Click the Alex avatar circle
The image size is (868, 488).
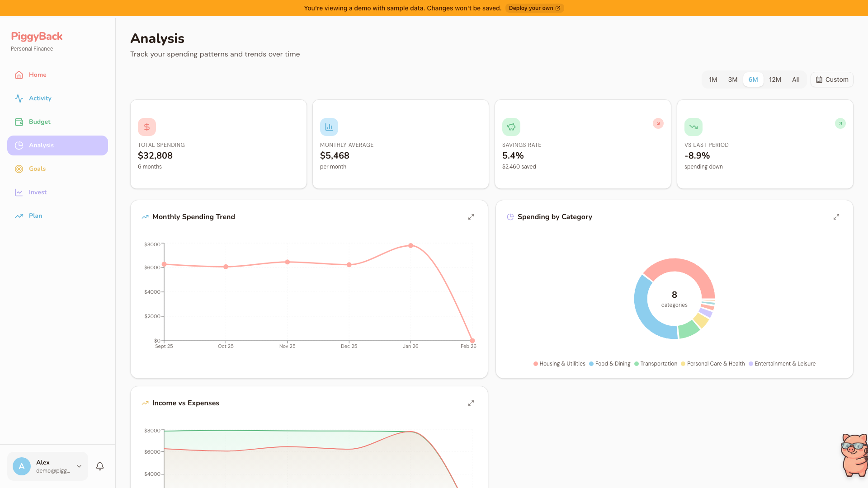click(22, 466)
